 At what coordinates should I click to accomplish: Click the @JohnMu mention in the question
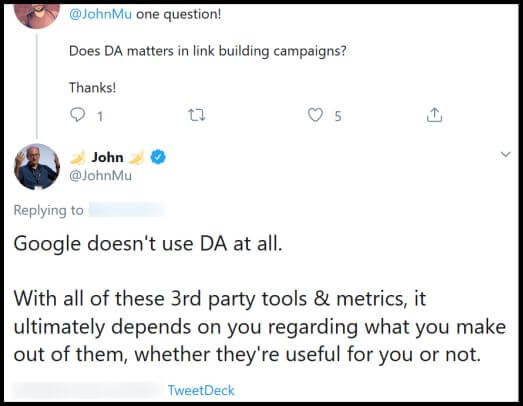[x=100, y=14]
